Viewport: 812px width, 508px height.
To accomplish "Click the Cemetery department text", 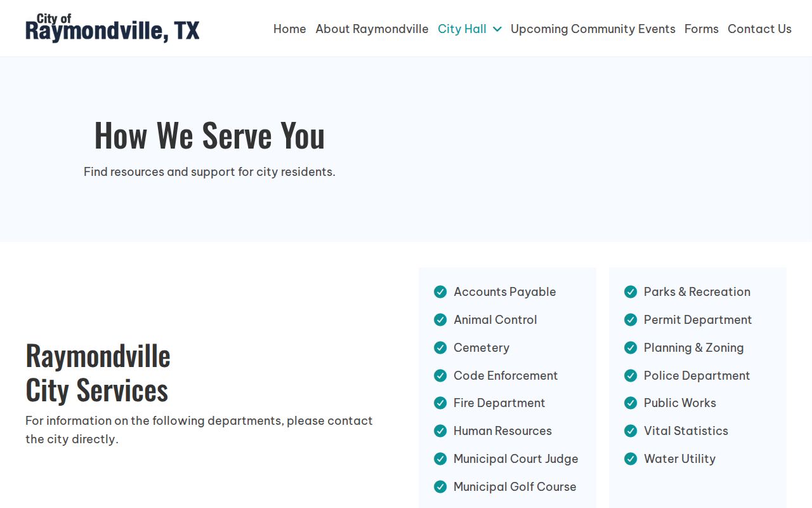I will [x=481, y=347].
